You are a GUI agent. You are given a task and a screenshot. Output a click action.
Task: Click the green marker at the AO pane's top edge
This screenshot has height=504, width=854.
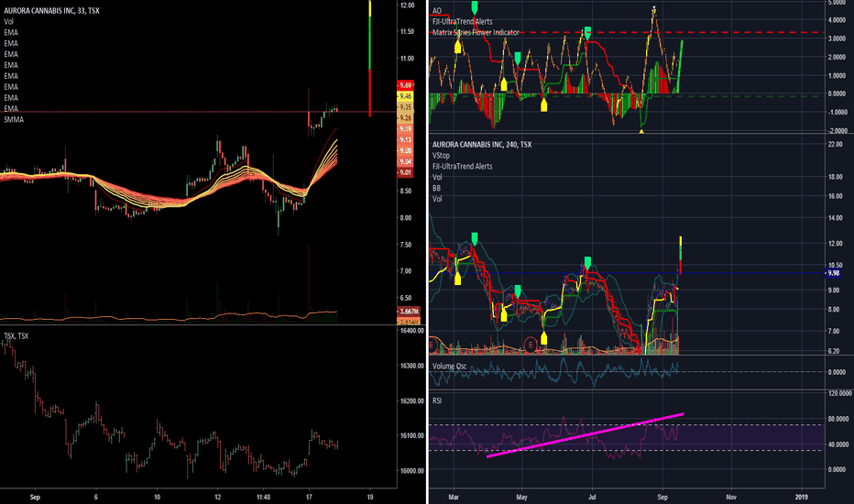(475, 7)
